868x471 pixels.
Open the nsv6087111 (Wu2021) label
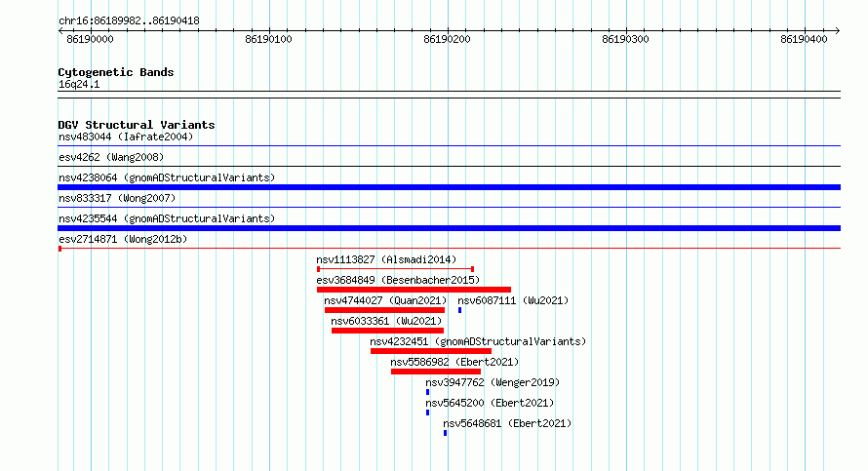pos(513,300)
